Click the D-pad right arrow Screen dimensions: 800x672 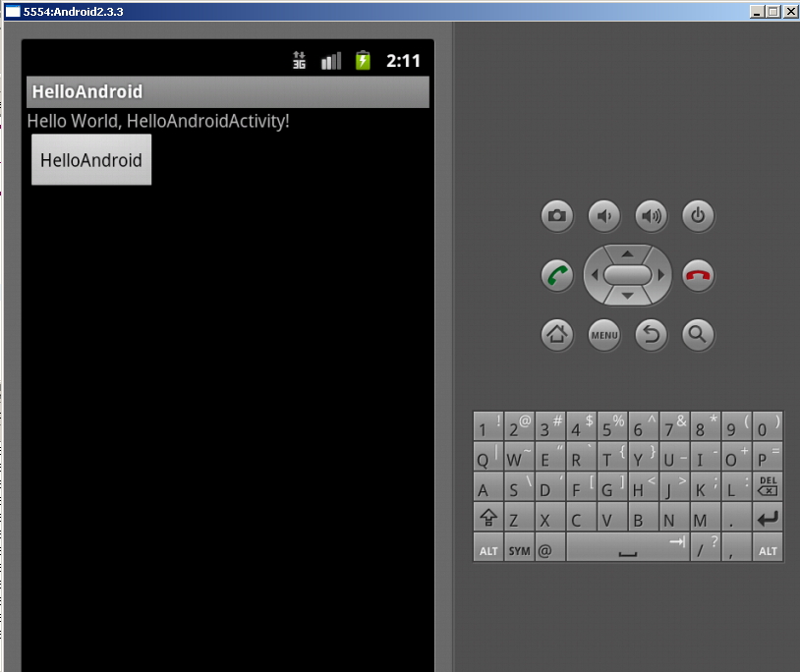(661, 275)
